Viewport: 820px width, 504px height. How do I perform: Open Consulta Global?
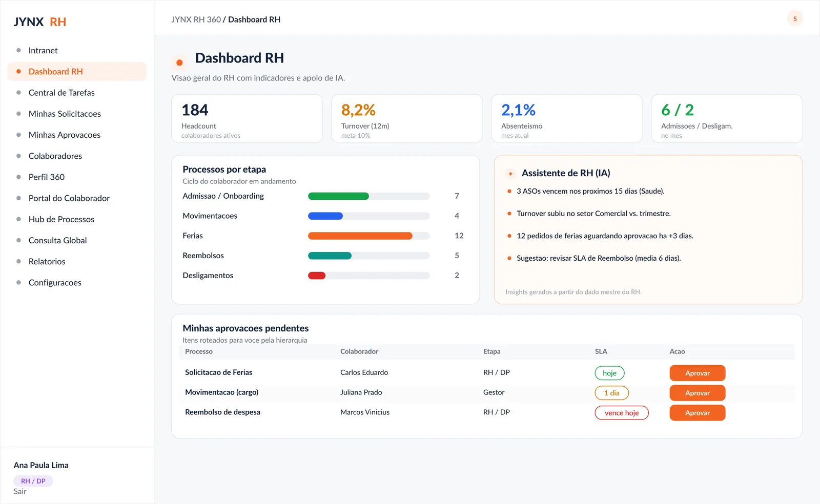[x=77, y=240]
